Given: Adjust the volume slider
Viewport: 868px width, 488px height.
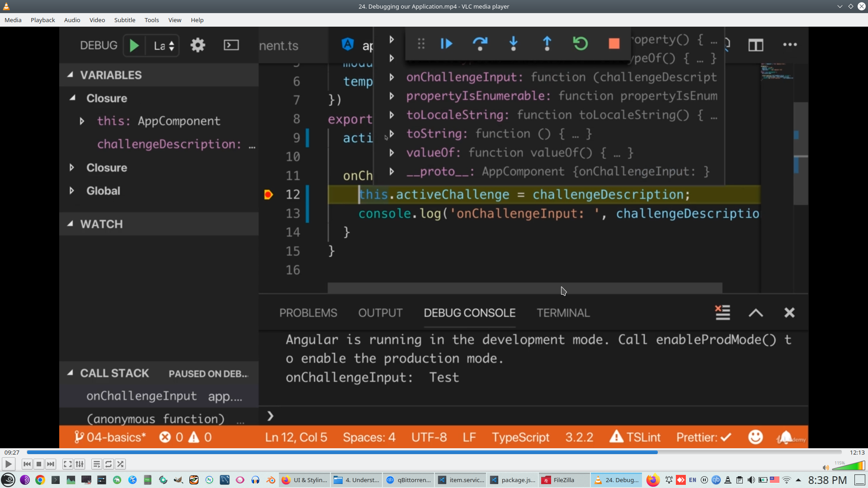Looking at the screenshot, I should point(849,466).
